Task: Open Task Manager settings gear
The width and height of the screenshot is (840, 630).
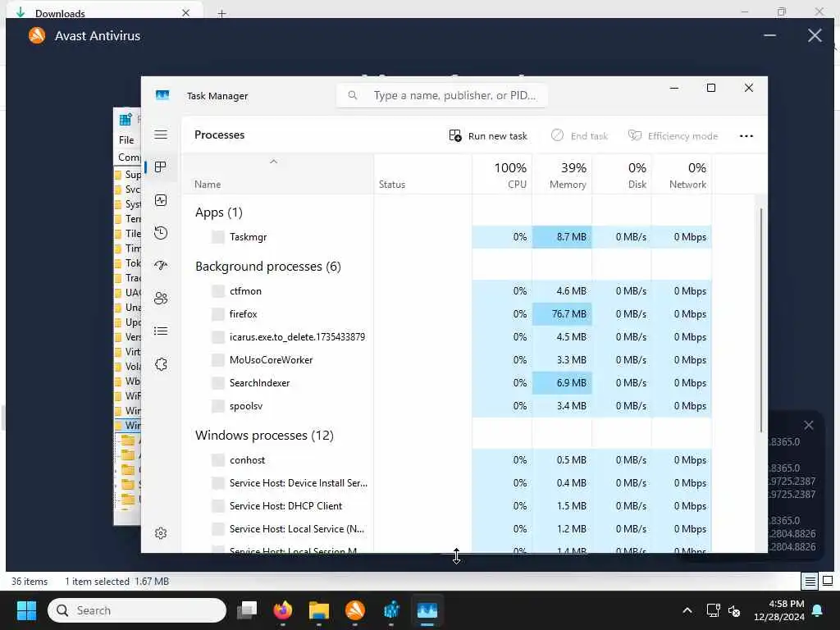Action: (x=161, y=533)
